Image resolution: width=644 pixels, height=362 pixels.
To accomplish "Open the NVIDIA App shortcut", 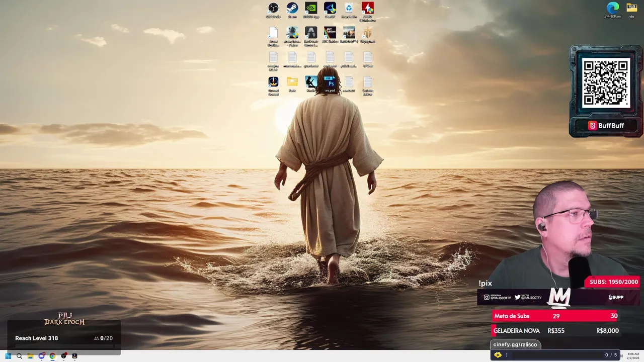I will click(311, 10).
